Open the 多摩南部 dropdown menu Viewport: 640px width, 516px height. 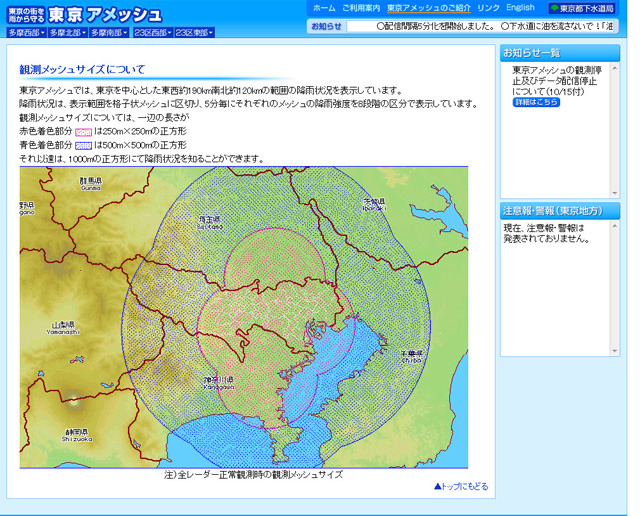point(109,33)
